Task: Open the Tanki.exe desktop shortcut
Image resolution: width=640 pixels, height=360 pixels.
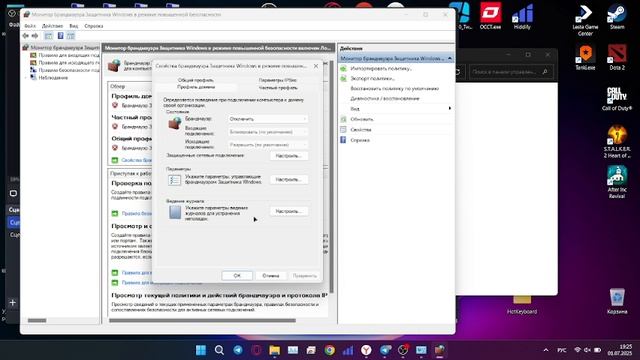Action: point(585,57)
